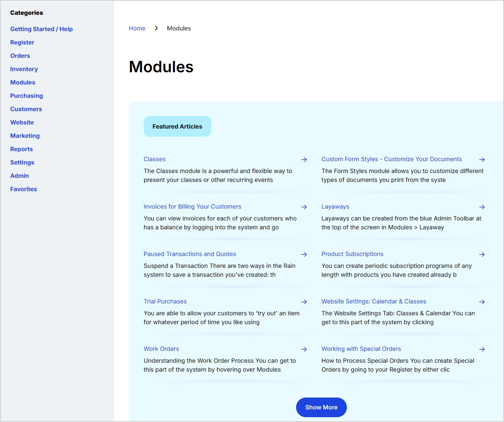Screen dimensions: 504x422
Task: Click the arrow icon beside Trial Purchases
Action: pyautogui.click(x=304, y=302)
